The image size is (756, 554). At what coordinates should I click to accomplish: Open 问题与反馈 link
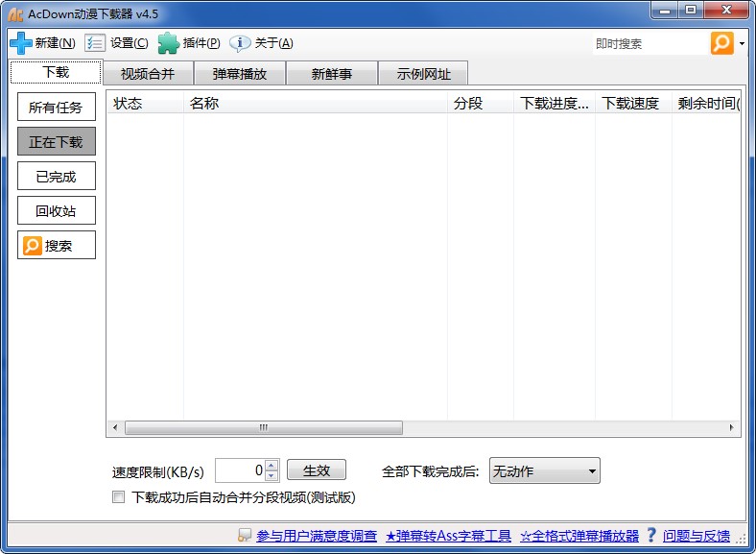click(697, 536)
